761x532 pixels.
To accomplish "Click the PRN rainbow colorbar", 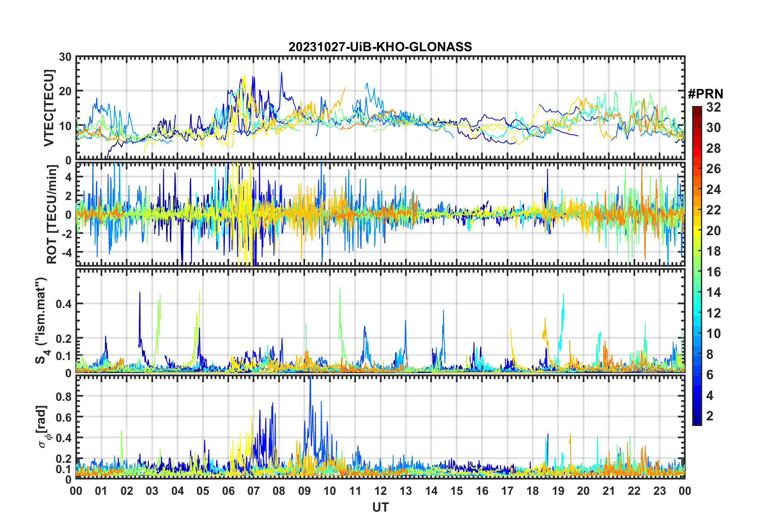I will coord(697,266).
